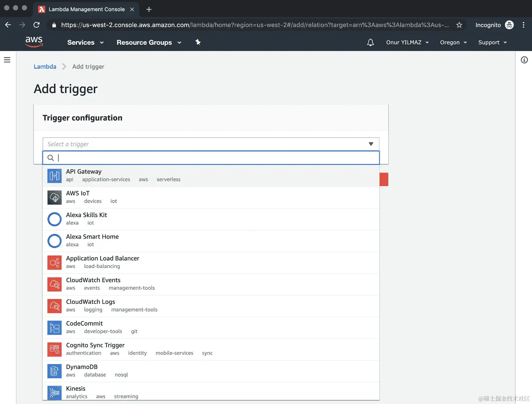Select the Cognito Sync Trigger icon
The height and width of the screenshot is (404, 532).
[54, 349]
